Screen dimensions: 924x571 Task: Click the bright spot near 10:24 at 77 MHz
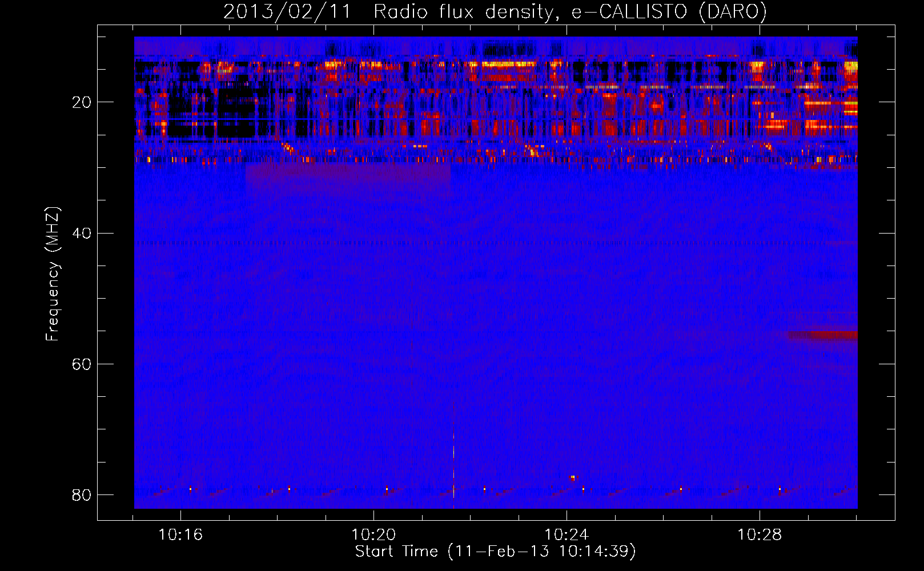tap(573, 477)
